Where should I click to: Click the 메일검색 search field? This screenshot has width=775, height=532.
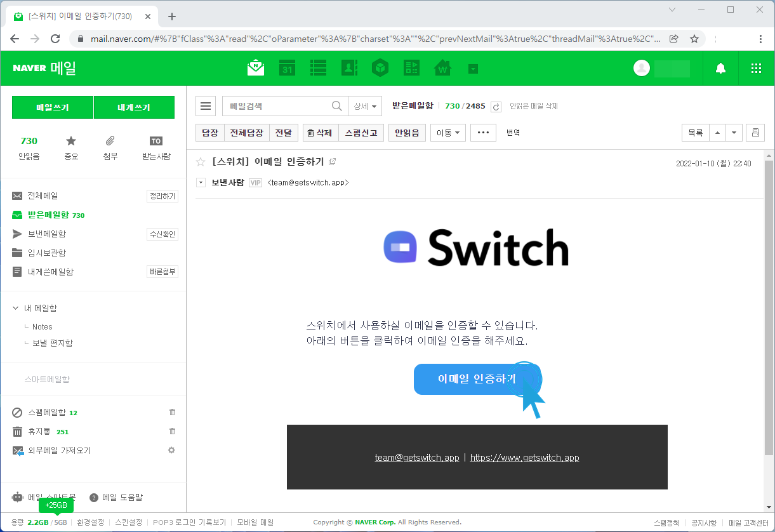coord(277,106)
